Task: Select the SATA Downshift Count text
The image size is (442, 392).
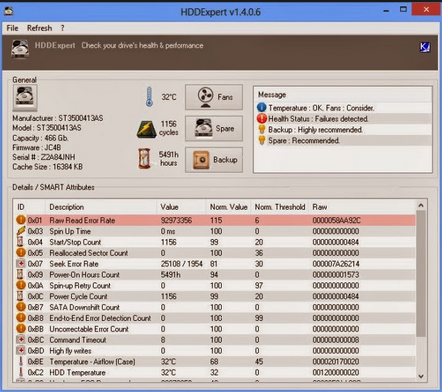Action: tap(84, 307)
